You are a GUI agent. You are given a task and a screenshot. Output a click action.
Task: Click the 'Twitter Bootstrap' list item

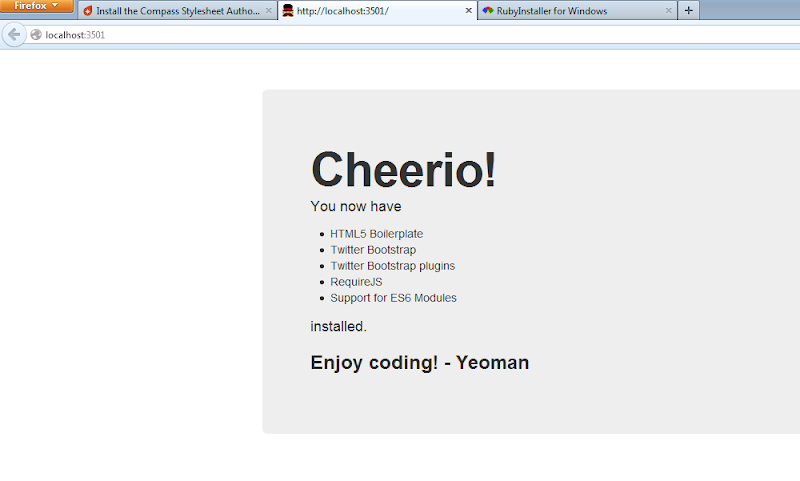tap(373, 250)
